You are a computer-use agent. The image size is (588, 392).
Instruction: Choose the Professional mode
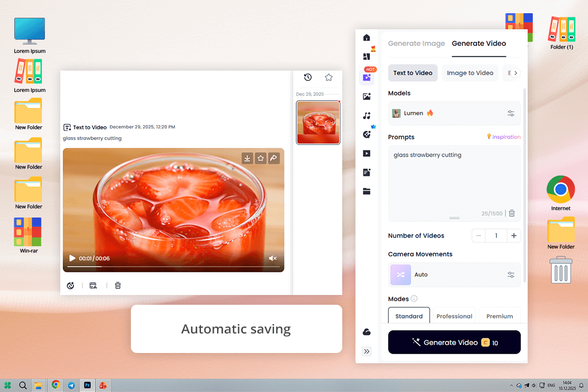pos(455,316)
